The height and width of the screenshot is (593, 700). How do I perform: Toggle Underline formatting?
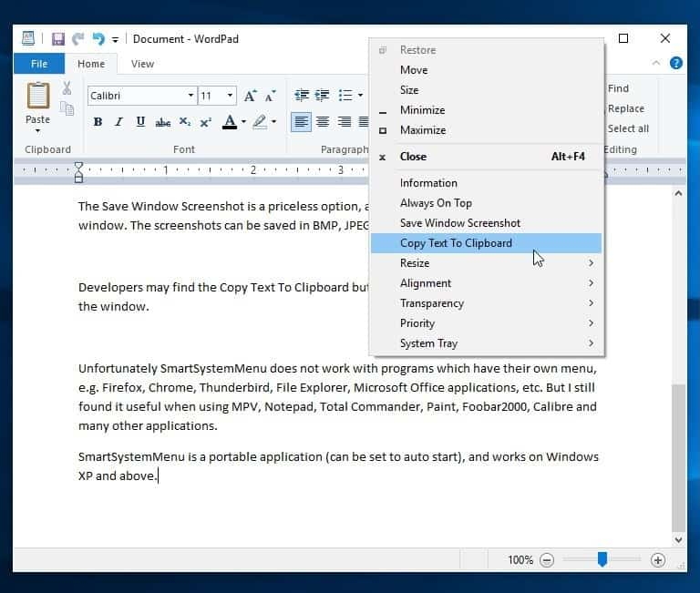pyautogui.click(x=140, y=122)
